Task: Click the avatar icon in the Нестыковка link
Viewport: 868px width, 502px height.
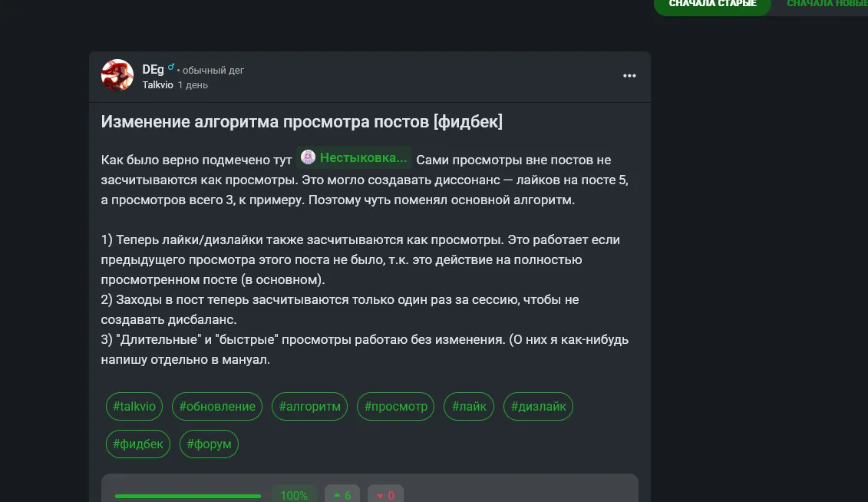Action: (x=309, y=157)
